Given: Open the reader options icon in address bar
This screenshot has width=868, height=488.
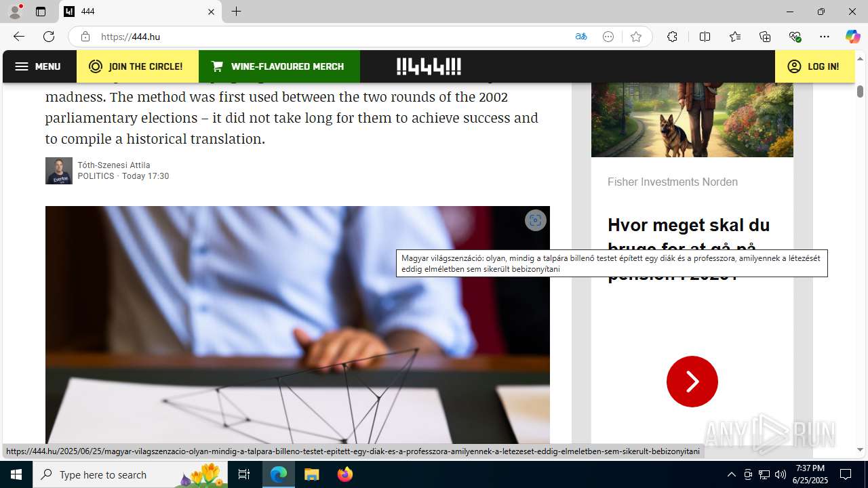Looking at the screenshot, I should (x=608, y=37).
